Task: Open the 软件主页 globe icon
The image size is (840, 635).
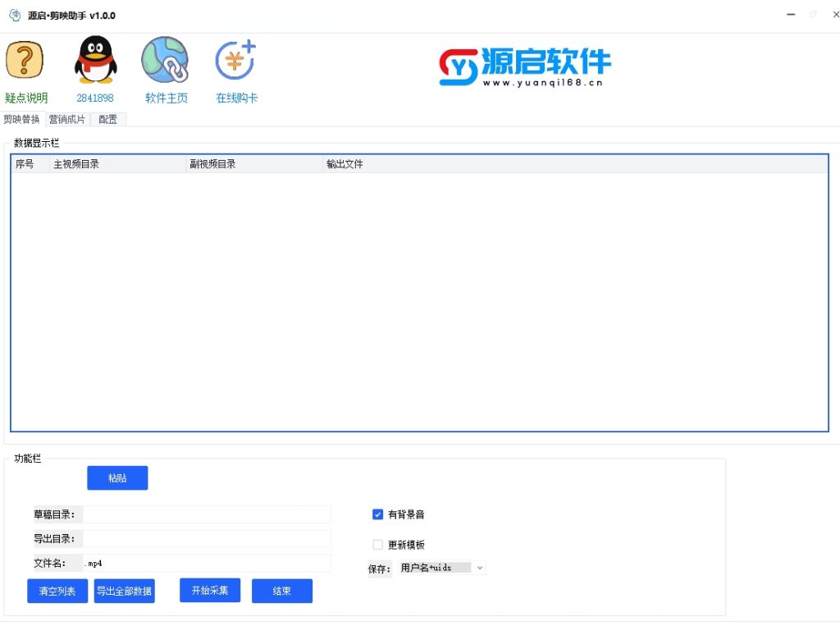Action: pos(165,61)
